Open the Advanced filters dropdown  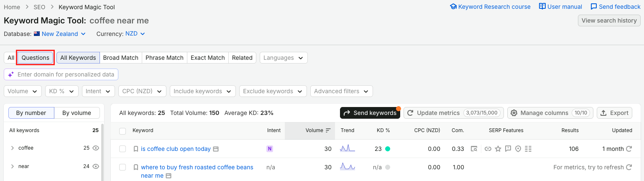tap(342, 91)
